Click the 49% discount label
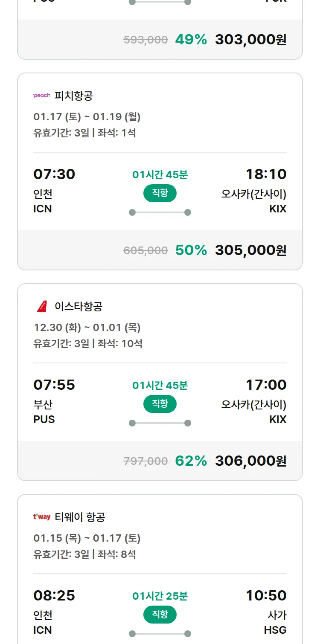The image size is (320, 644). pos(191,40)
